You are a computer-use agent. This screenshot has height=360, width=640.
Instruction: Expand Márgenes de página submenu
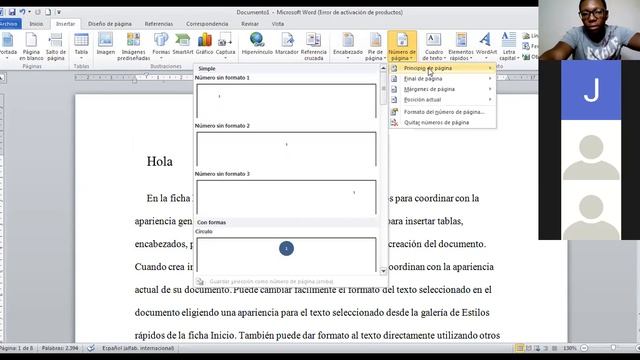click(442, 89)
